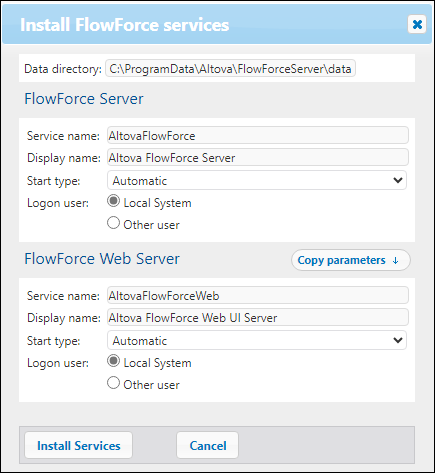Screen dimensions: 435x473
Task: Click the Copy parameters button
Action: coord(351,260)
